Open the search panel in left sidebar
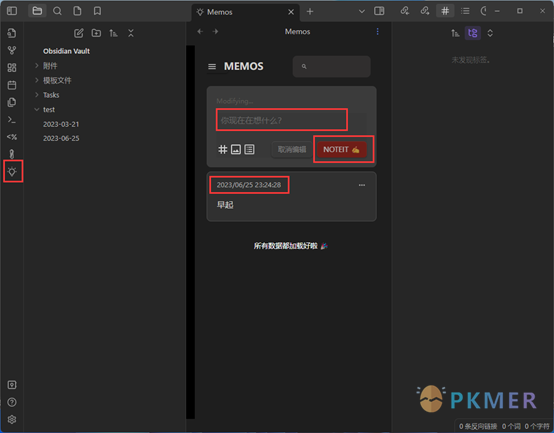This screenshot has width=554, height=433. (x=57, y=11)
